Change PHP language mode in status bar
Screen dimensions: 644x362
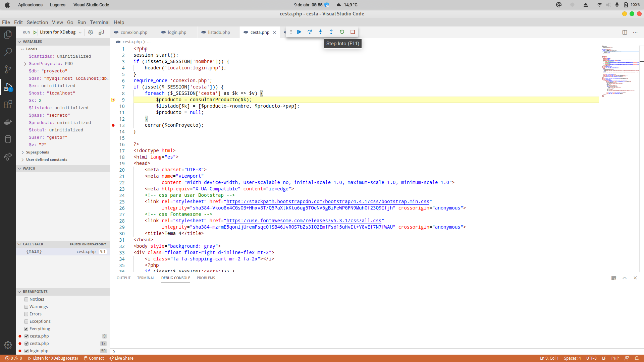pos(615,358)
